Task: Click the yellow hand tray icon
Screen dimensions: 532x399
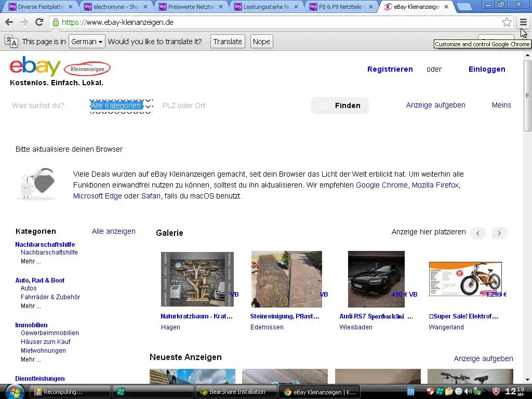Action: pos(449,392)
